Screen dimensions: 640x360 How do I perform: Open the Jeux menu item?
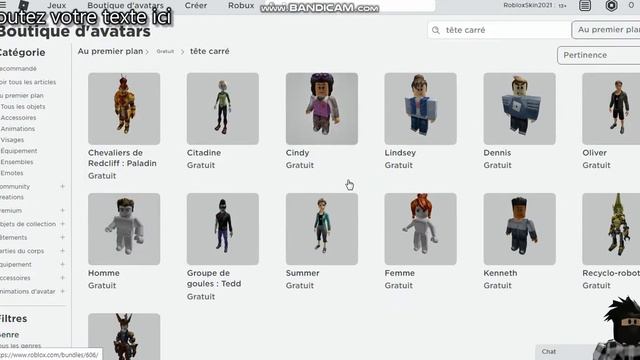57,5
